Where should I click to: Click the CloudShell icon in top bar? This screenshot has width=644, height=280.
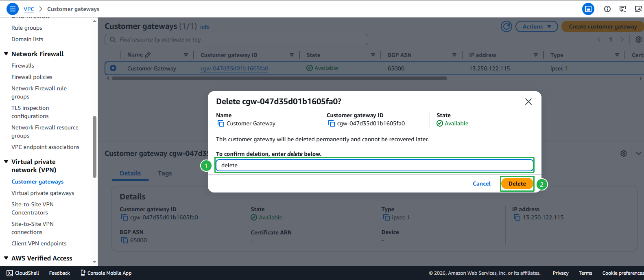point(623,9)
